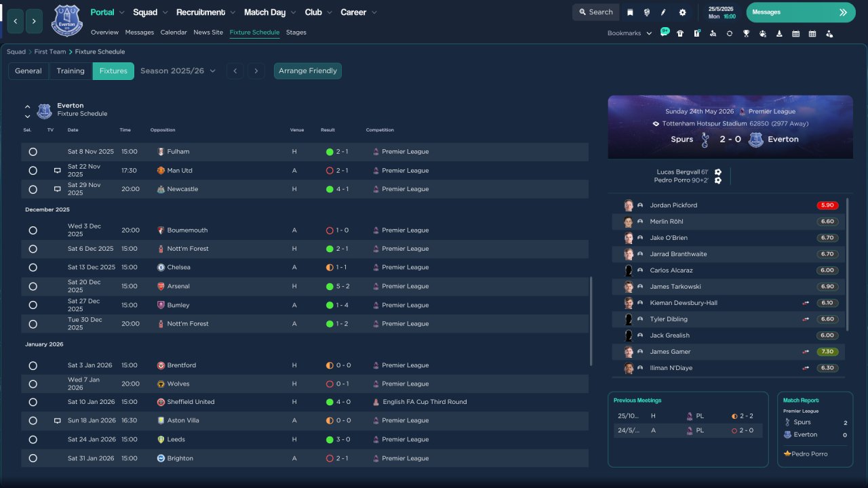Expand the Bookmarks dropdown
This screenshot has width=868, height=488.
pos(629,33)
